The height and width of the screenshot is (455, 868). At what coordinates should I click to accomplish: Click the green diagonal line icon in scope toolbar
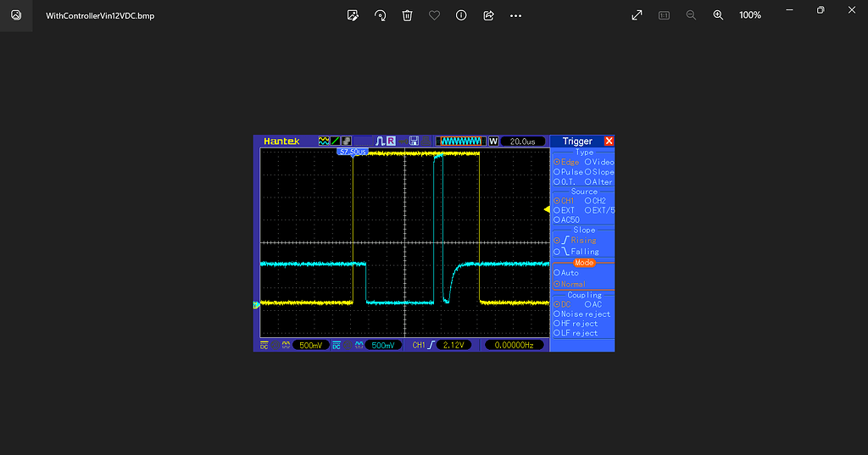[335, 141]
